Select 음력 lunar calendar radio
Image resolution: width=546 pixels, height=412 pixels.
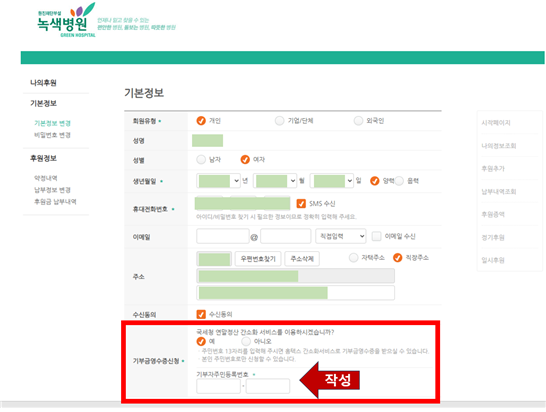tap(399, 181)
